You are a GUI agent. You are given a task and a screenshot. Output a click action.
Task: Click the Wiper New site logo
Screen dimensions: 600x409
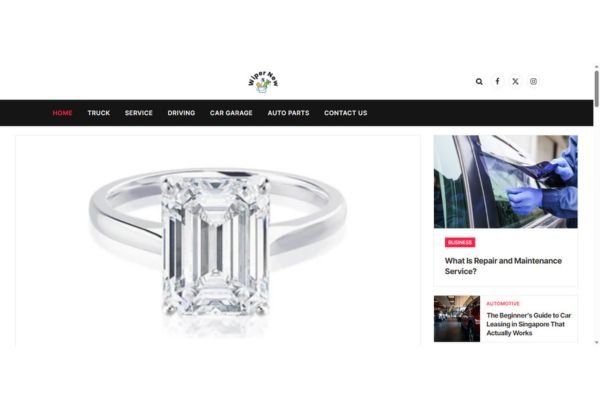click(263, 82)
